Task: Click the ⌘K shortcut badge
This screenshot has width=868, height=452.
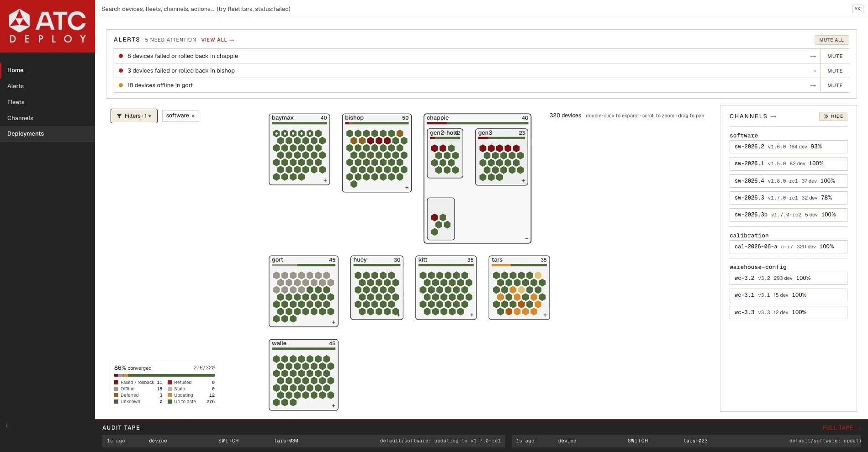Action: point(857,9)
